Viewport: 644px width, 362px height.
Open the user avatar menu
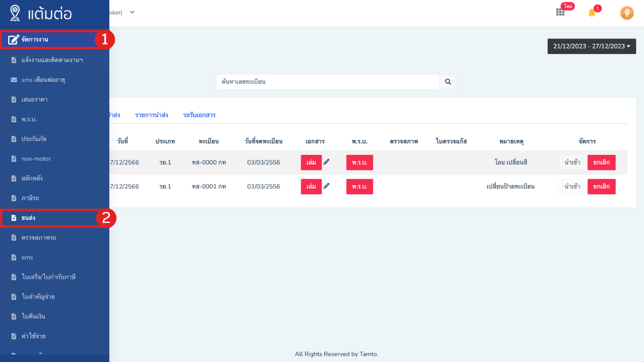627,13
